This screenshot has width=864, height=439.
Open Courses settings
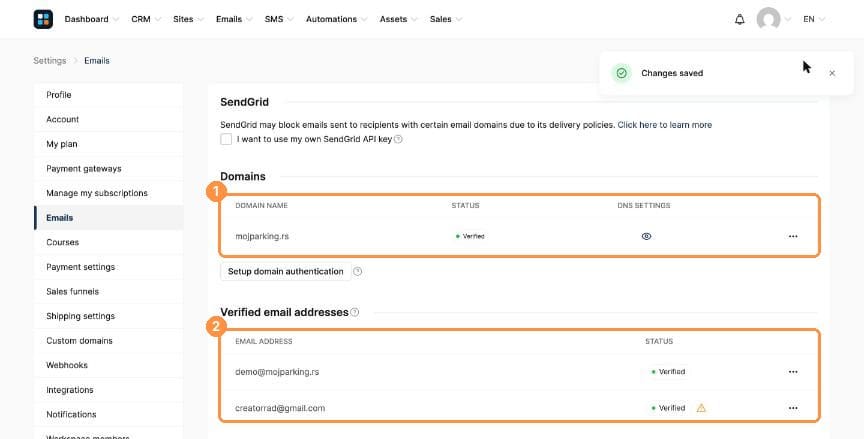pyautogui.click(x=109, y=242)
